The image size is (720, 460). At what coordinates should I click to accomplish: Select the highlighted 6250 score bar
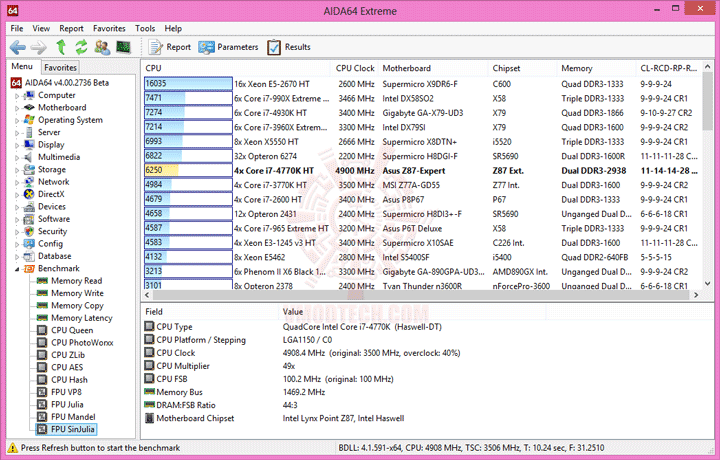pos(188,170)
